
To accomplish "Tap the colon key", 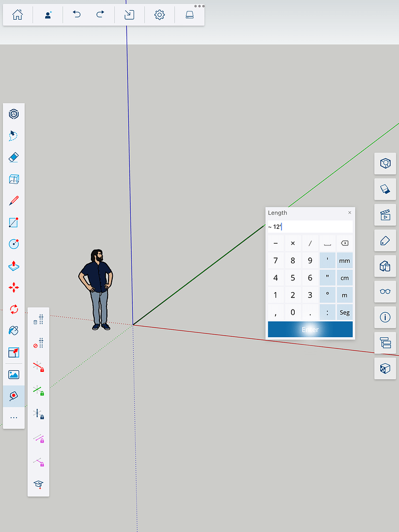I will (327, 312).
